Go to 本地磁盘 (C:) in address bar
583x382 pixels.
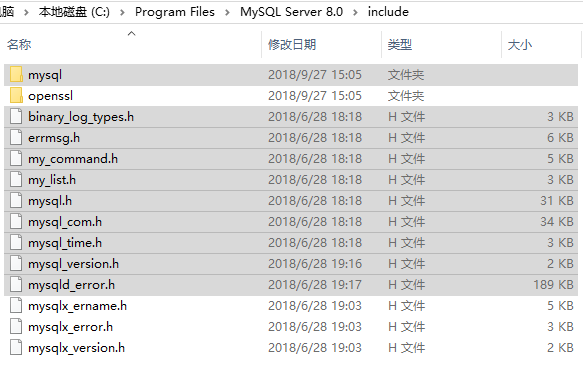[74, 12]
